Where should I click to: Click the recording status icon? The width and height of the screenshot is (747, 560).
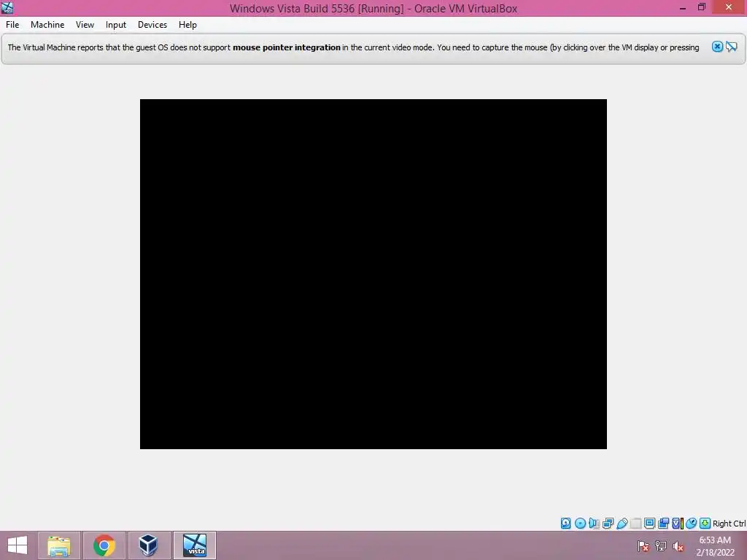click(663, 524)
